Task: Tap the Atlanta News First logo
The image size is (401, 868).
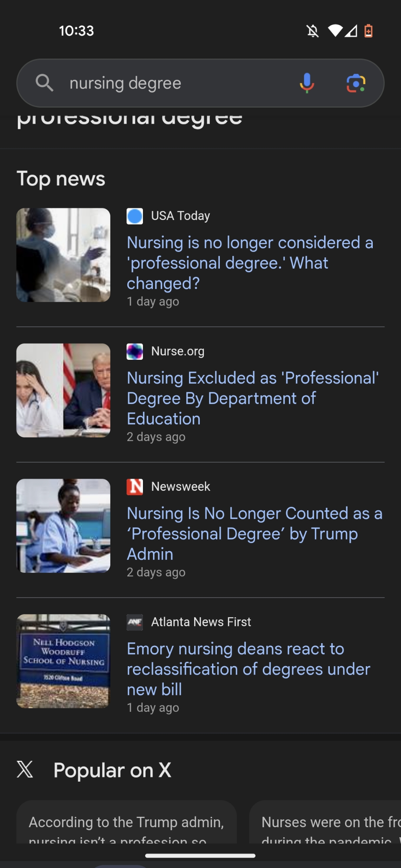Action: coord(135,622)
